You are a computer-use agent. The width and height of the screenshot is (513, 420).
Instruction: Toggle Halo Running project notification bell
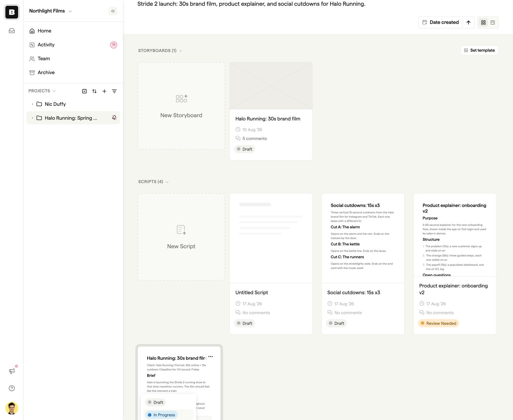114,118
